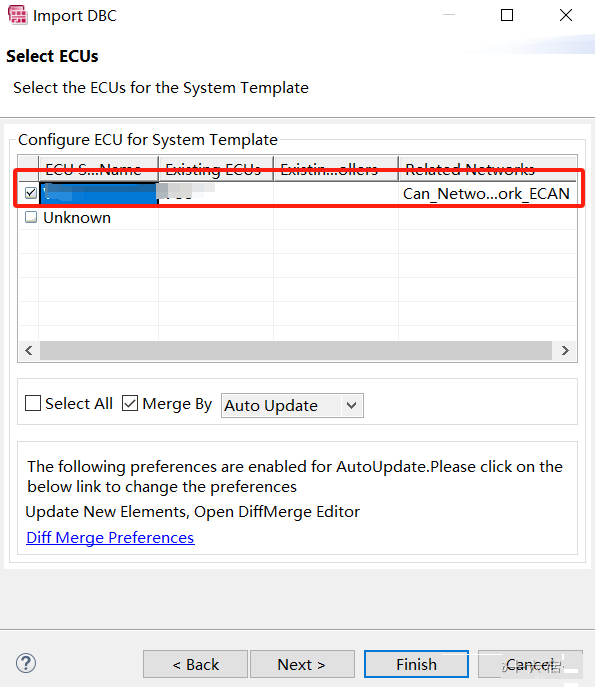Click the help question mark icon
The width and height of the screenshot is (614, 699).
[27, 663]
